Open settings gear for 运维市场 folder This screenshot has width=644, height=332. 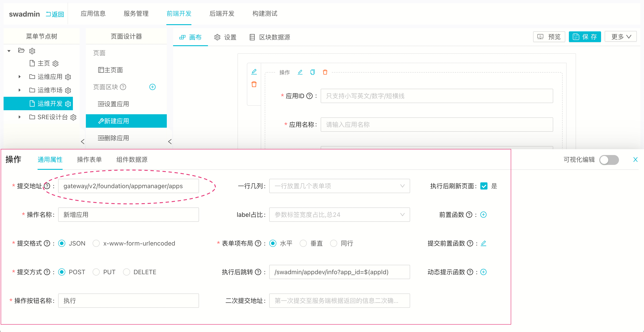tap(68, 90)
